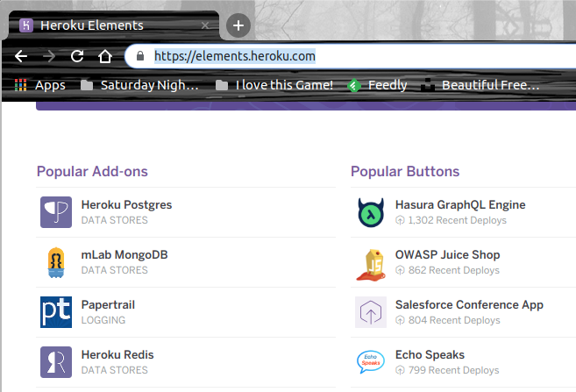
Task: Expand the I love this Game! folder
Action: [274, 85]
